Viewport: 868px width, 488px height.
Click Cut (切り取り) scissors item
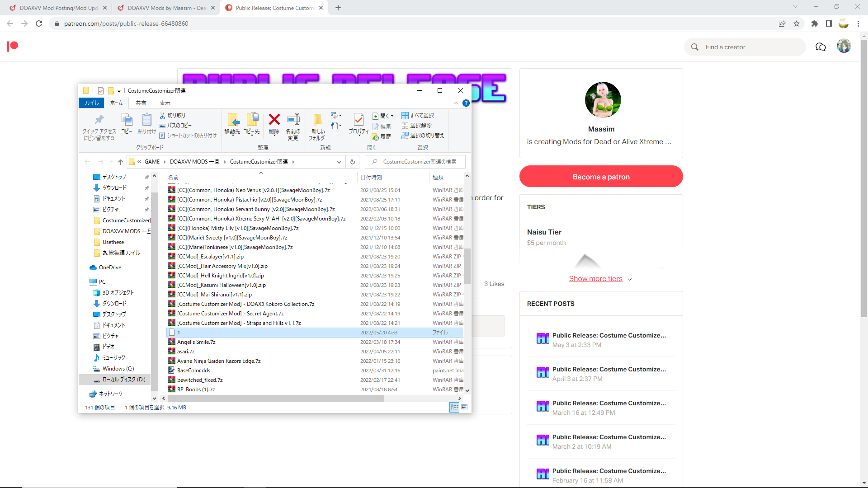172,116
